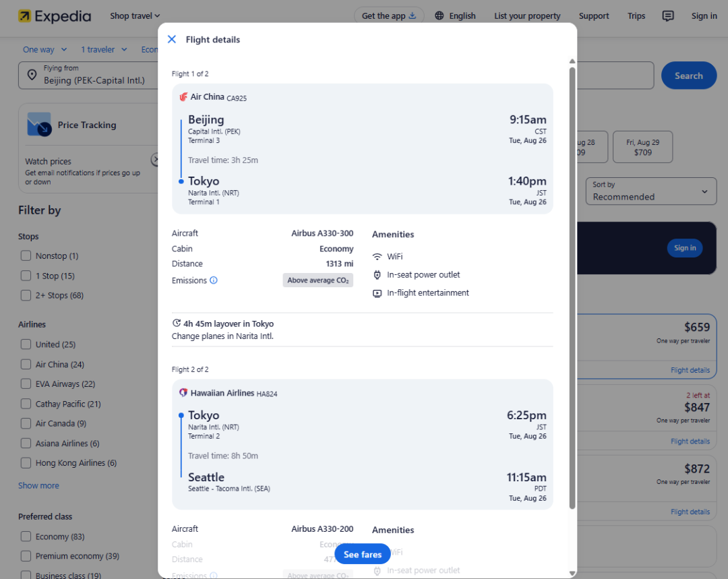
Task: Click the download icon in Get the app
Action: (x=413, y=16)
